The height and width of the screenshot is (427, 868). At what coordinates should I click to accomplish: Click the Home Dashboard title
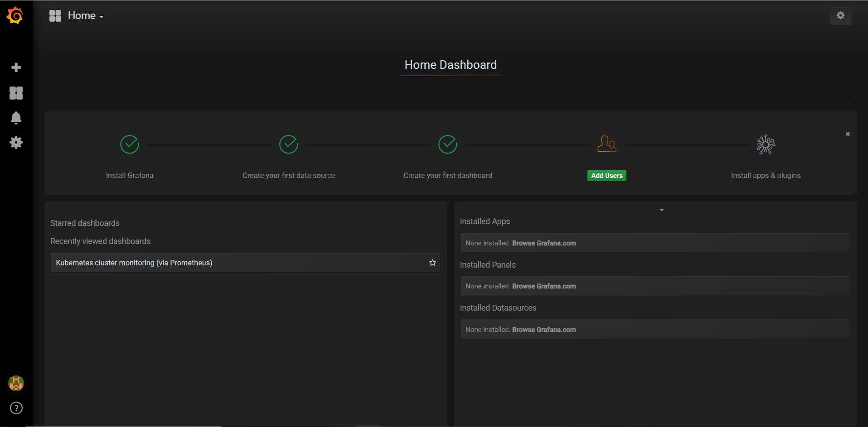tap(451, 65)
